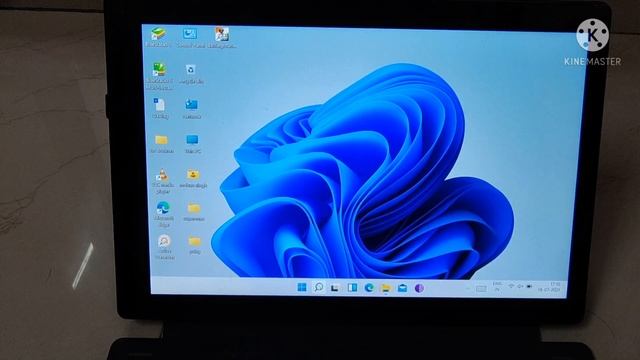Image resolution: width=640 pixels, height=360 pixels.
Task: Launch VLC media player desktop shortcut
Action: pyautogui.click(x=162, y=181)
